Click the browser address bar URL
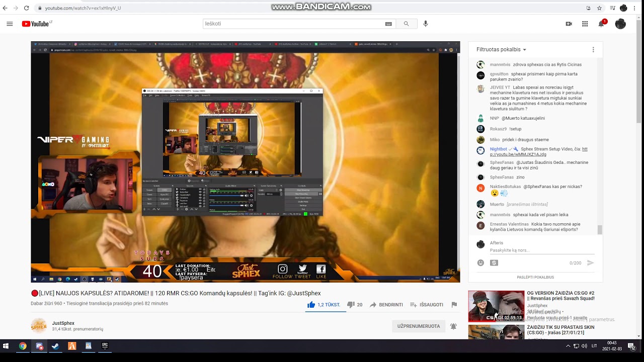The width and height of the screenshot is (644, 362). [83, 8]
